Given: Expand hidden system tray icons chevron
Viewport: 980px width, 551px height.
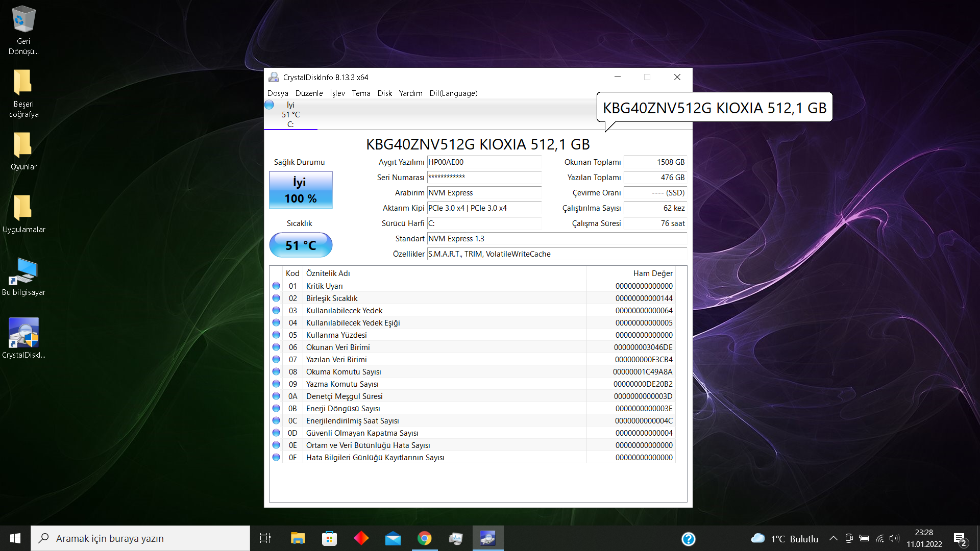Looking at the screenshot, I should point(833,539).
